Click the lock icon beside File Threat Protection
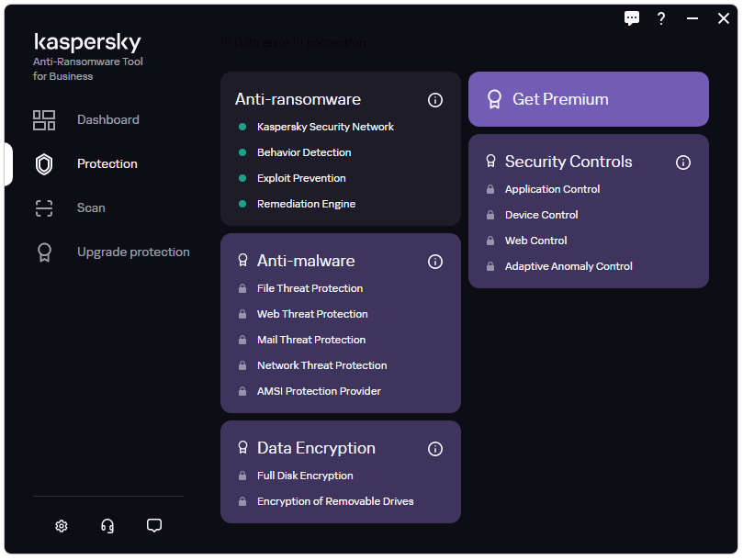This screenshot has width=743, height=560. pos(242,288)
